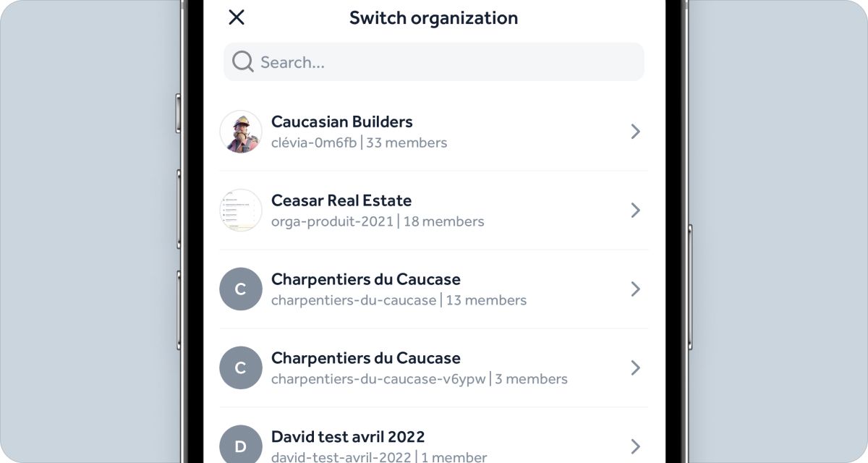Open Ceasar Real Estate chevron arrow

tap(635, 211)
